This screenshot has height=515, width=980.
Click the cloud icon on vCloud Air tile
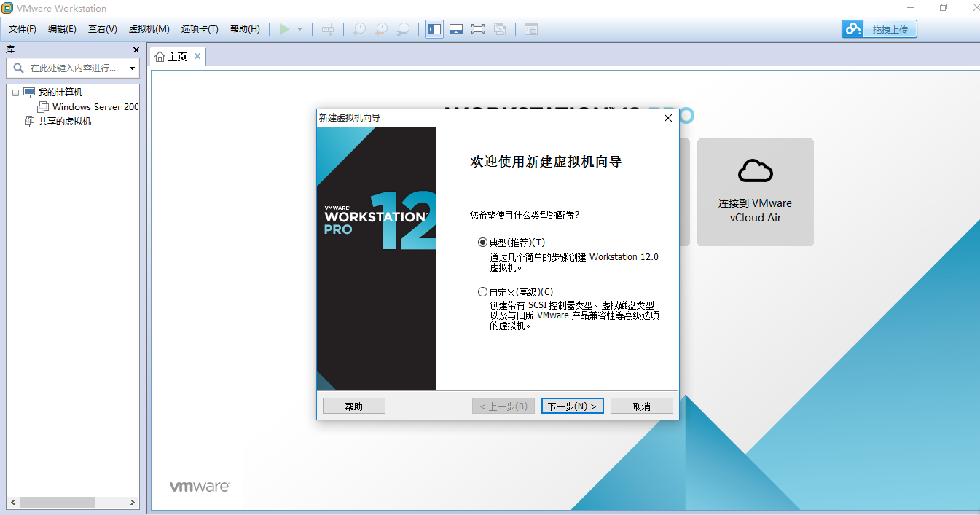755,171
